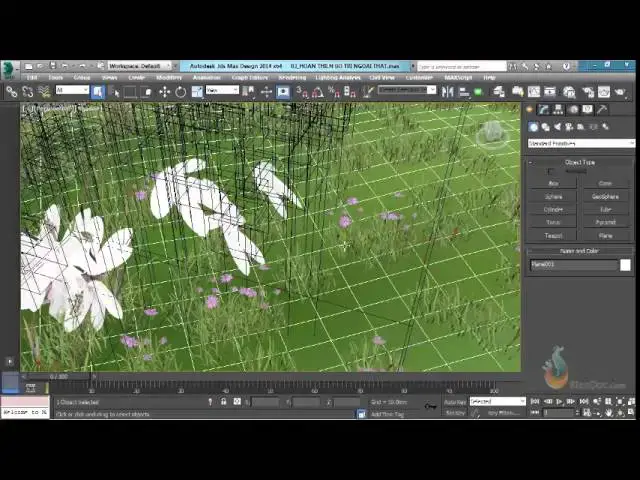The width and height of the screenshot is (640, 480).
Task: Switch to the Display command panel
Action: 587,109
